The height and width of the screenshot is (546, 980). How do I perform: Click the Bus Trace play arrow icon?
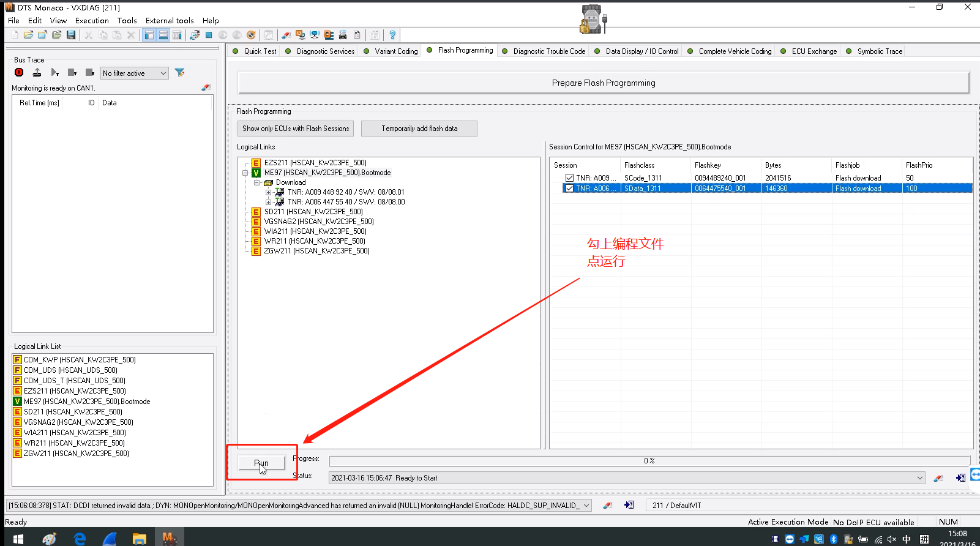click(54, 72)
